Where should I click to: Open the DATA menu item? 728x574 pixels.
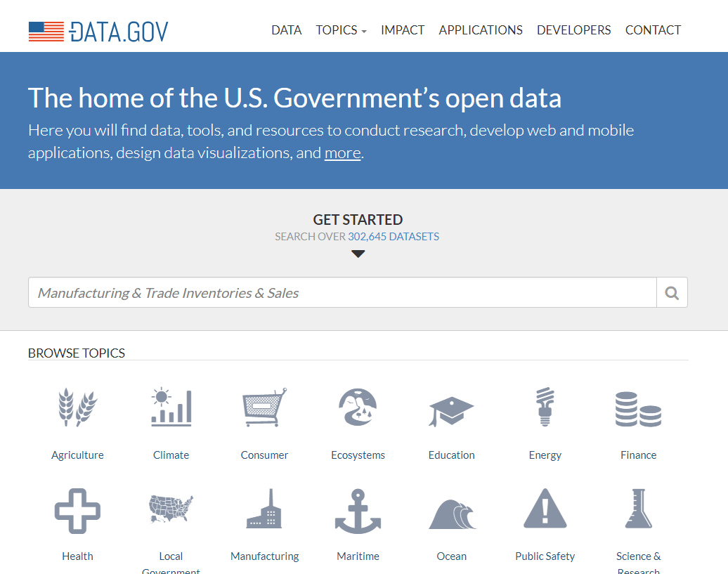pyautogui.click(x=287, y=30)
